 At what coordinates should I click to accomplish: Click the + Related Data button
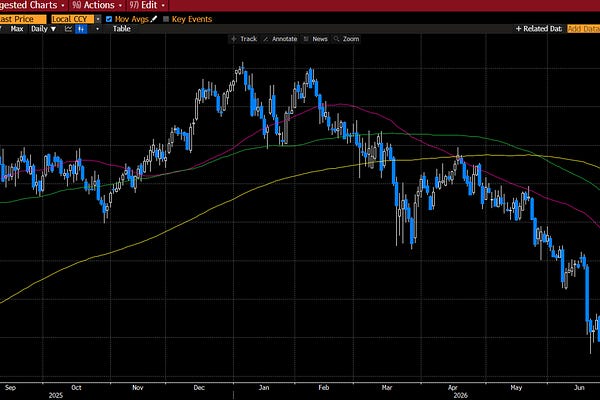click(x=539, y=29)
